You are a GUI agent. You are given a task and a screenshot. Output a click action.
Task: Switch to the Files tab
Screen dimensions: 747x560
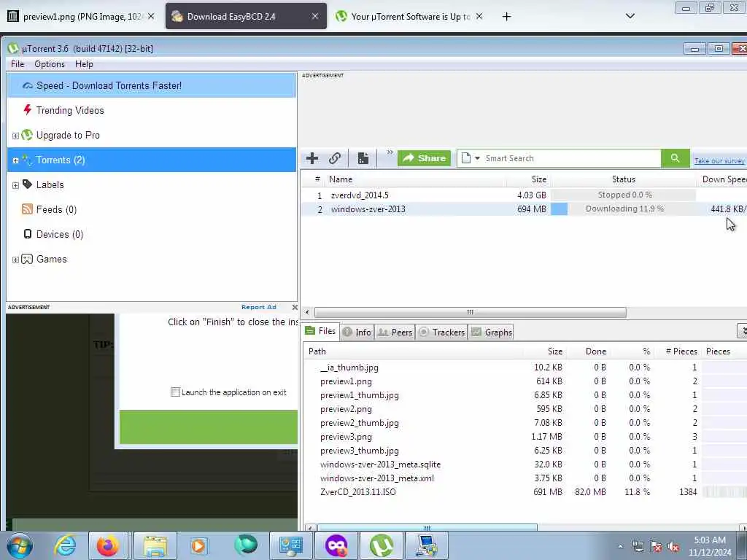pos(321,331)
